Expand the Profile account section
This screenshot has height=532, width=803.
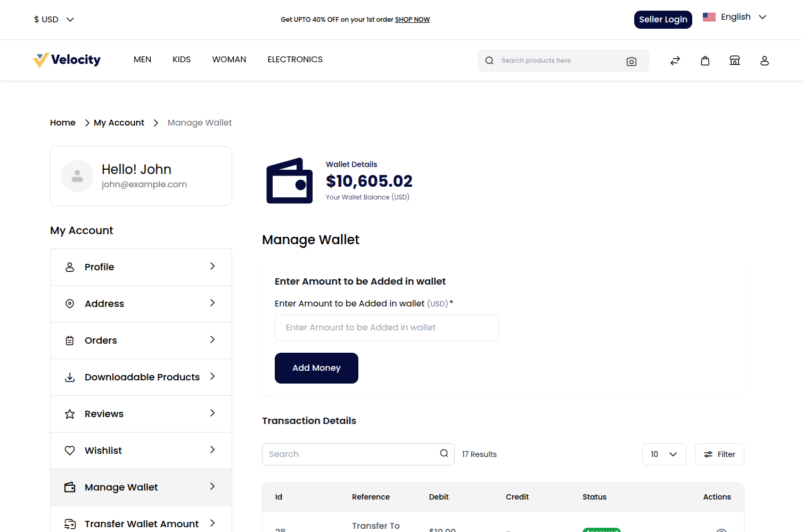point(141,267)
